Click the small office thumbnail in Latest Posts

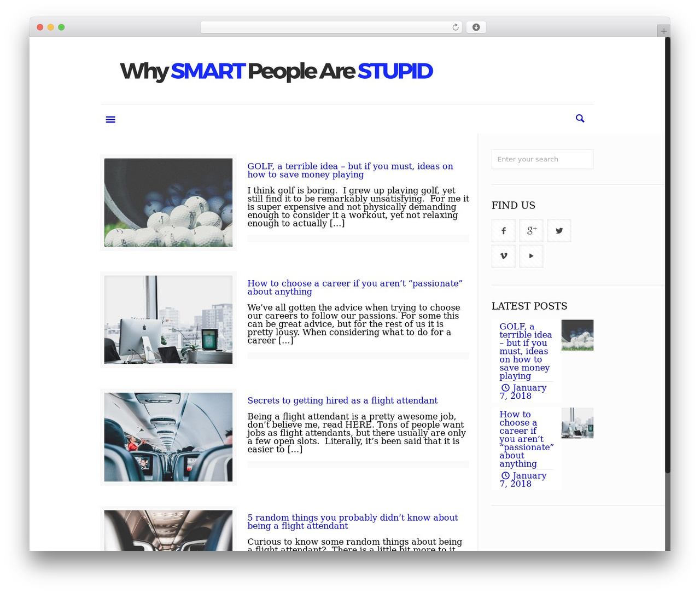(577, 423)
